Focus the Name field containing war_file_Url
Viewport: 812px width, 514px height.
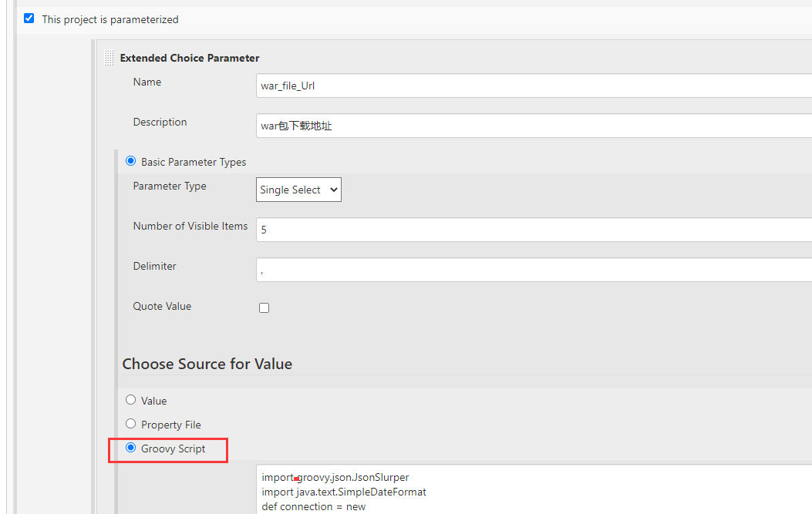[534, 86]
